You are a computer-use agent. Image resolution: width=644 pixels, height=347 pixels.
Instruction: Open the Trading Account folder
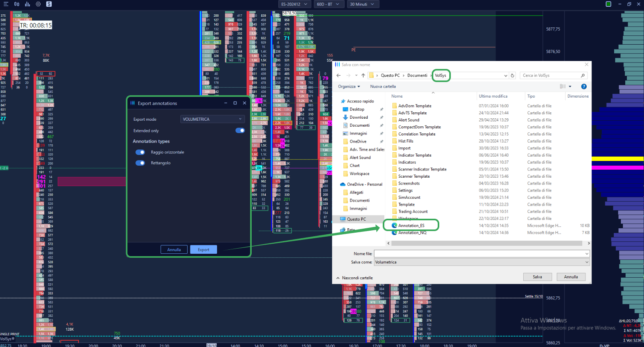click(413, 212)
